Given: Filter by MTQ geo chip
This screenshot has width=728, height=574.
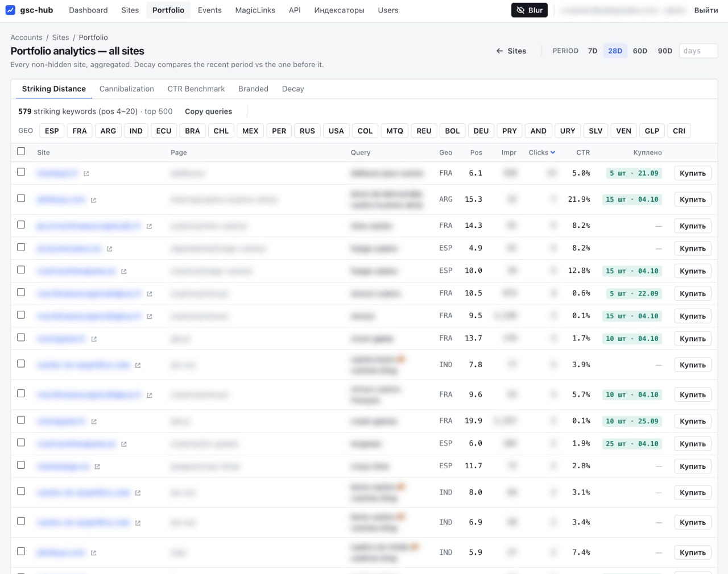Looking at the screenshot, I should coord(395,131).
